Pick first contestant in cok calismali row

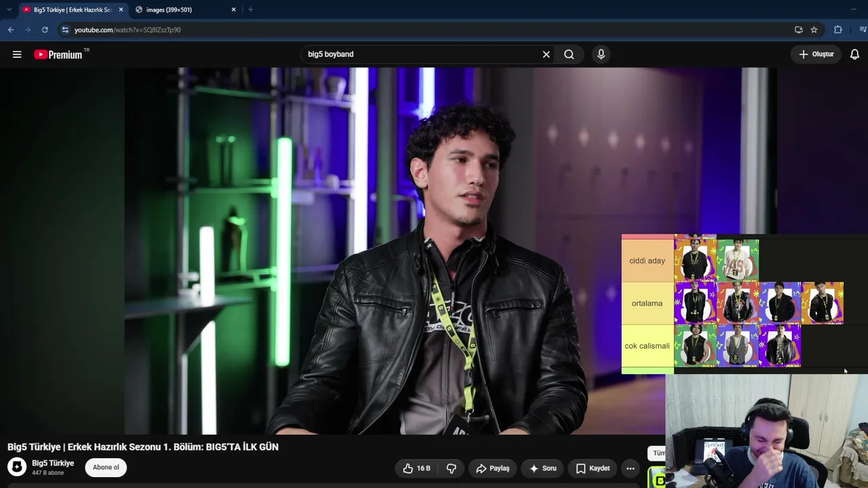tap(695, 346)
